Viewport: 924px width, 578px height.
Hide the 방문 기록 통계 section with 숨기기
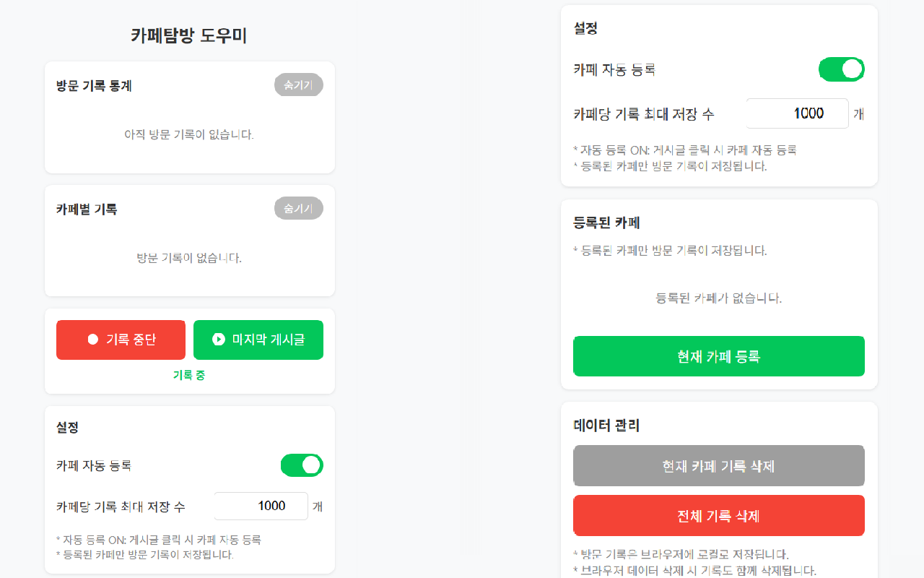click(x=299, y=85)
